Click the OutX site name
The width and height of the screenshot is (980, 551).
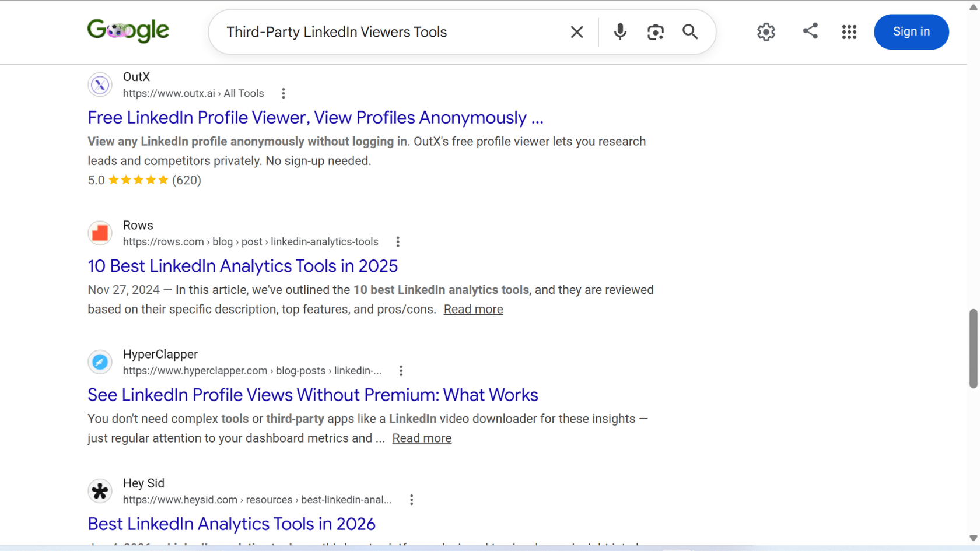click(136, 77)
